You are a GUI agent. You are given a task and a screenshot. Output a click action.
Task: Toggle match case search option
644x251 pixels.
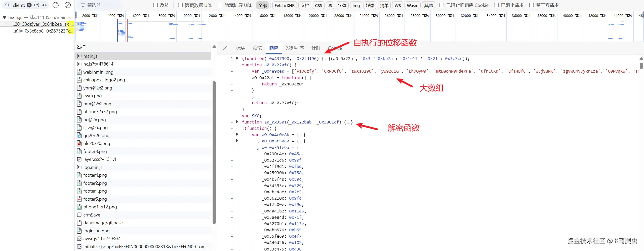pos(44,5)
